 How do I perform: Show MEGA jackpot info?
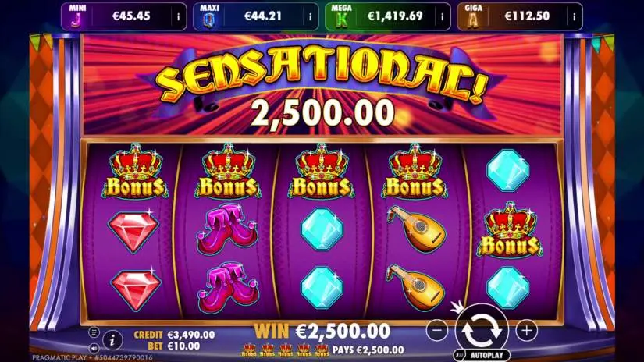pos(443,17)
